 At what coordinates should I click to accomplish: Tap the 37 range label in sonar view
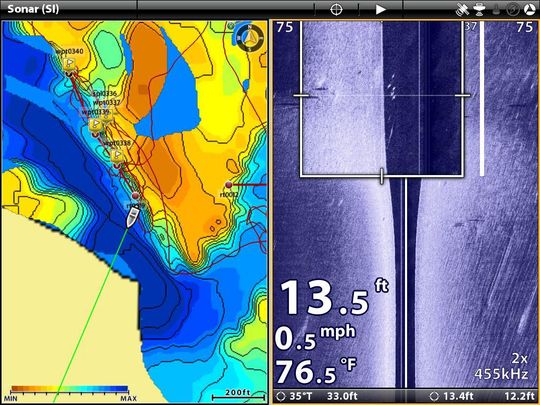pyautogui.click(x=470, y=26)
